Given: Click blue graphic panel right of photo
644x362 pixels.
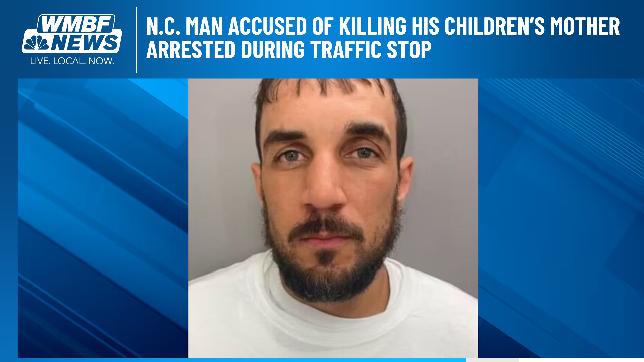Looking at the screenshot, I should pyautogui.click(x=561, y=218).
